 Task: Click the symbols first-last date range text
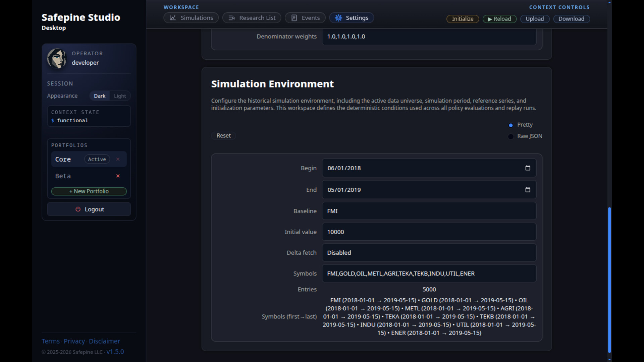pyautogui.click(x=429, y=316)
